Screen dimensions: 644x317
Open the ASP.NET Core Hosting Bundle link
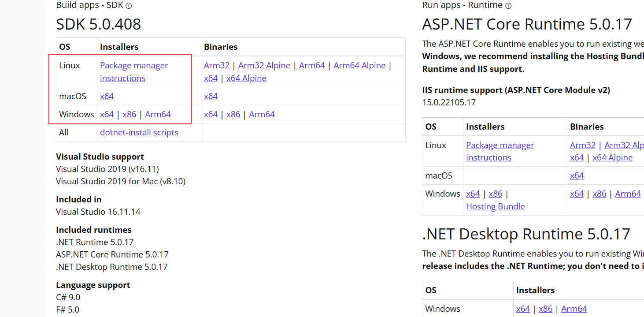495,206
